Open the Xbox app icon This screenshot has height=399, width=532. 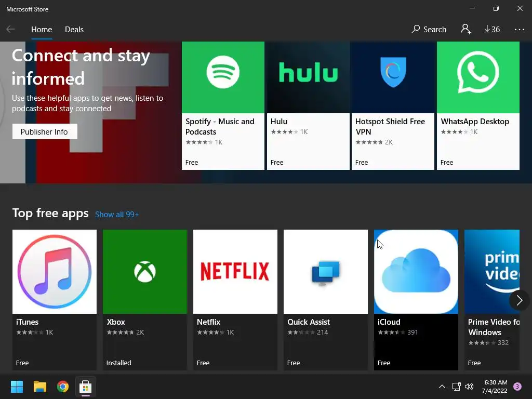pos(145,271)
